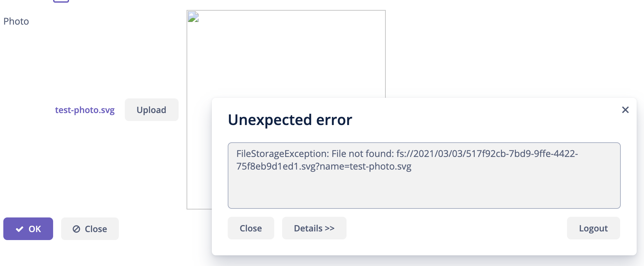
Task: Click the Unexpected error dialog title
Action: click(289, 120)
